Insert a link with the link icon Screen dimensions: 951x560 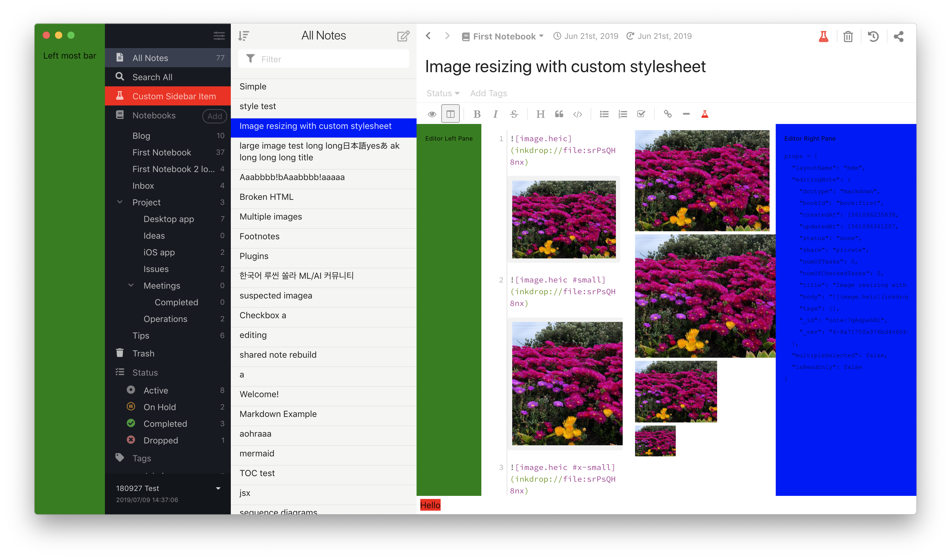pos(667,114)
